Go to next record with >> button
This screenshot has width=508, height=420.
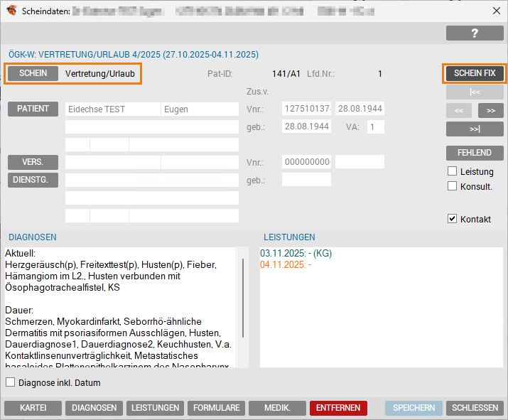click(x=490, y=111)
